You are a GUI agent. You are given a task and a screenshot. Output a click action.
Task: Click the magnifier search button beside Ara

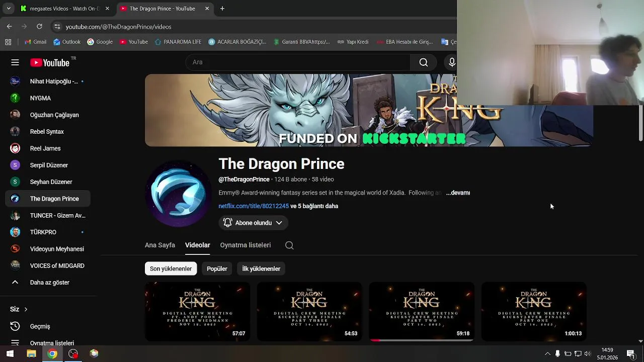[x=424, y=62]
